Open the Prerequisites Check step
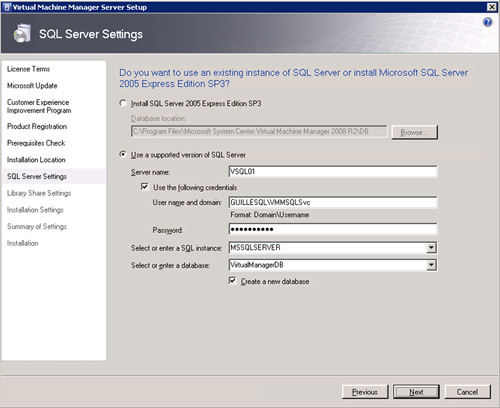Screen dimensions: 500x408 (36, 143)
